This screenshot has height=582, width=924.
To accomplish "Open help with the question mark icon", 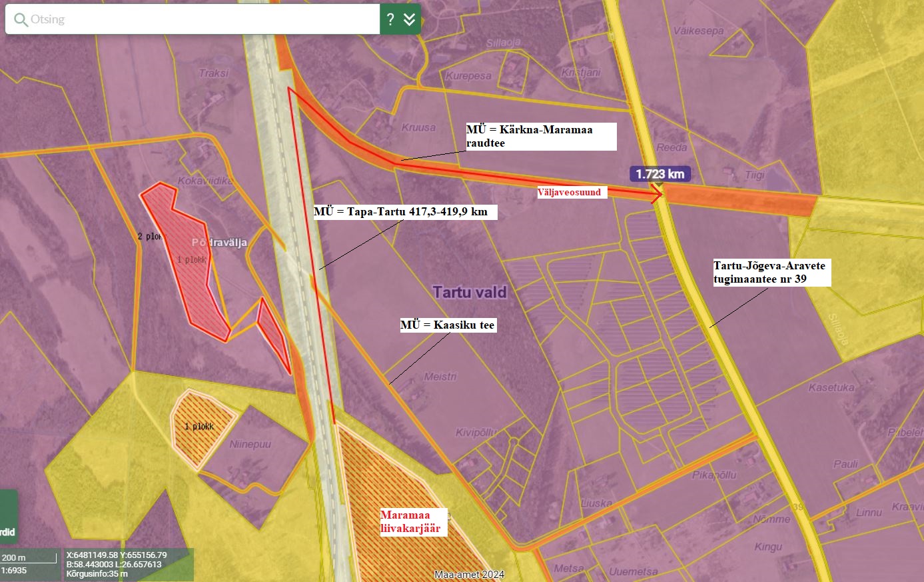I will pyautogui.click(x=390, y=19).
